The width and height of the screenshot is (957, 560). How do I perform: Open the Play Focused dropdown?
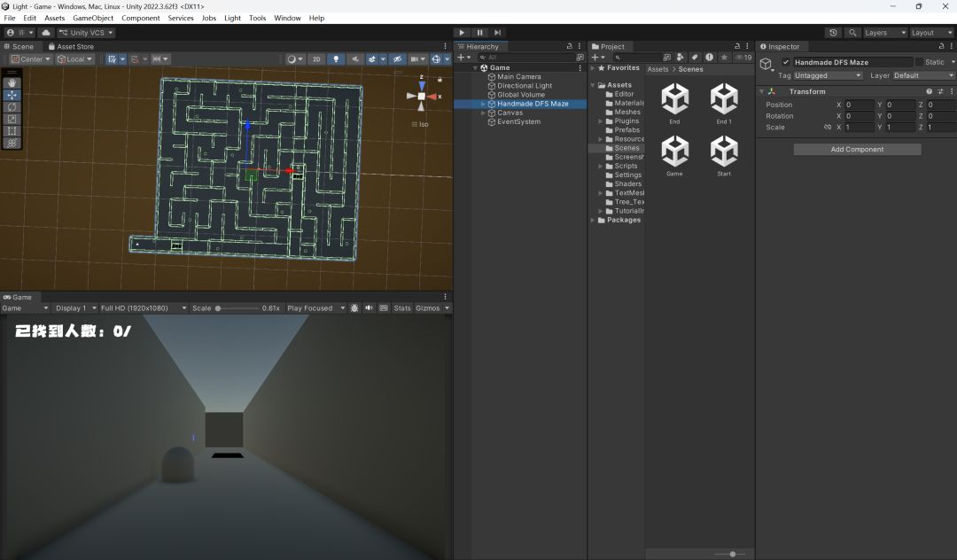315,308
